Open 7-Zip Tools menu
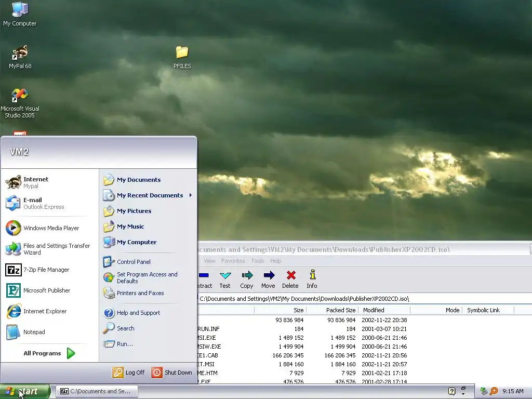Viewport: 532px width, 399px height. 258,261
